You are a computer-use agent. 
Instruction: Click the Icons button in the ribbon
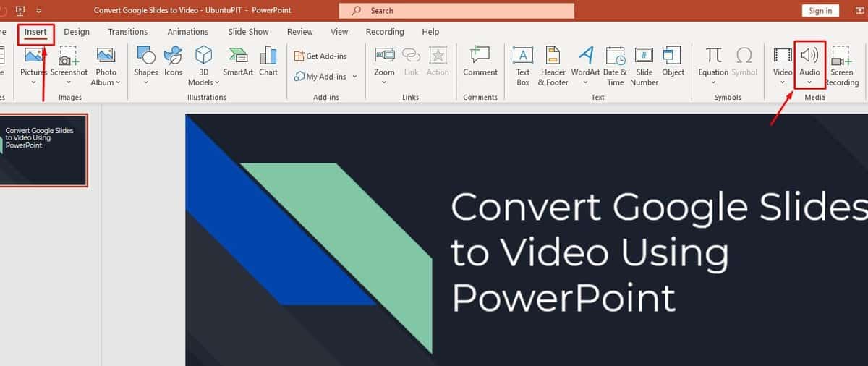[x=173, y=61]
